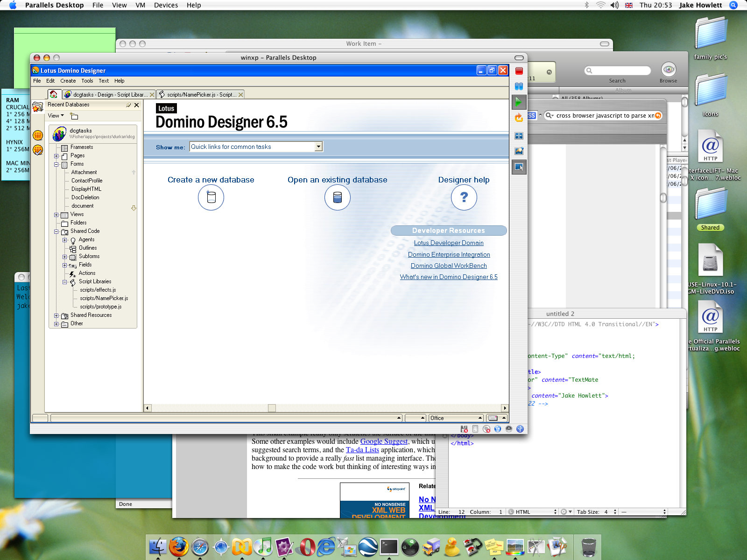The image size is (747, 560).
Task: Open the Devices menu in Parallels Desktop
Action: [166, 5]
